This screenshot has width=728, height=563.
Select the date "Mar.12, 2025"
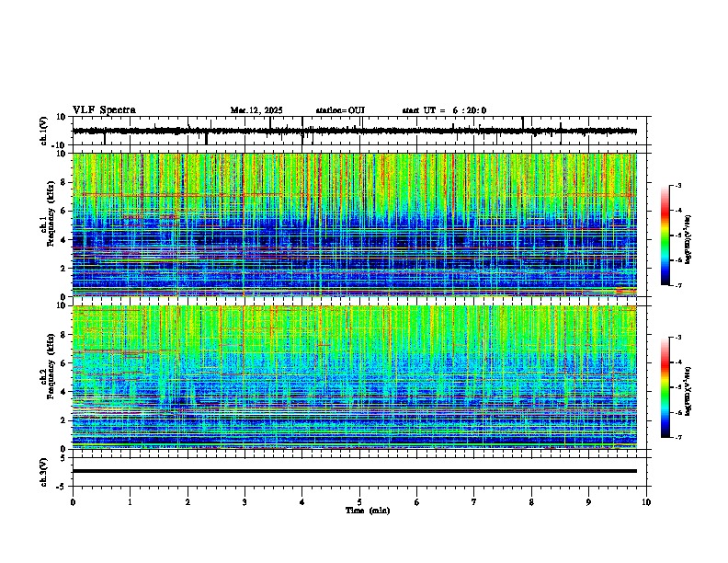(256, 110)
